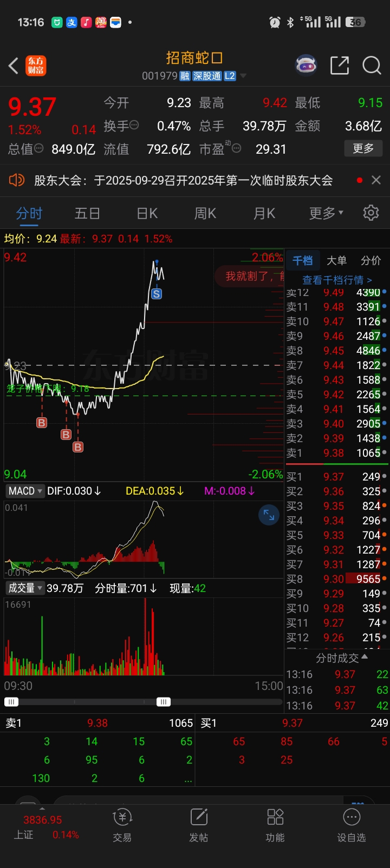Image resolution: width=390 pixels, height=868 pixels.
Task: Tap the share icon in header
Action: pos(340,65)
